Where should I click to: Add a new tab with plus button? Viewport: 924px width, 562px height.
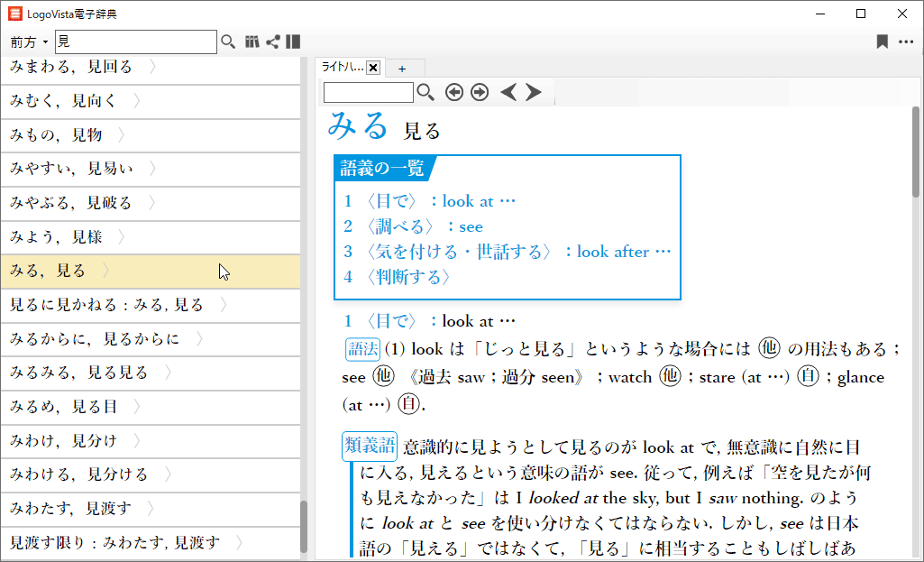(402, 69)
